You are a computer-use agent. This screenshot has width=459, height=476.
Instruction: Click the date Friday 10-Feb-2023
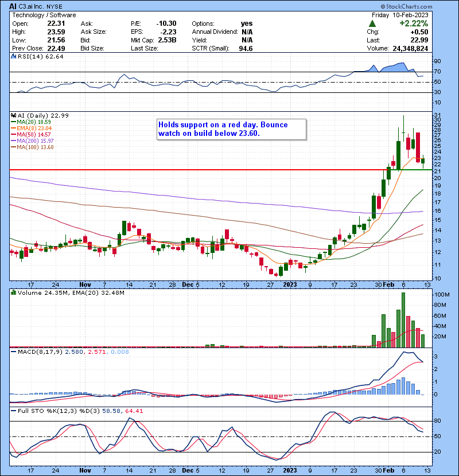pyautogui.click(x=400, y=15)
